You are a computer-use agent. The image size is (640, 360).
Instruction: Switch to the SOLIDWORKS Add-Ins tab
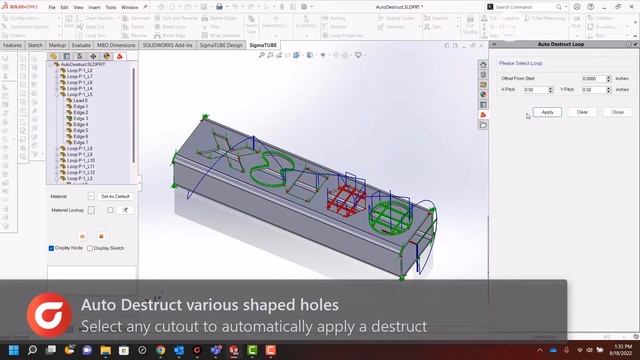167,45
